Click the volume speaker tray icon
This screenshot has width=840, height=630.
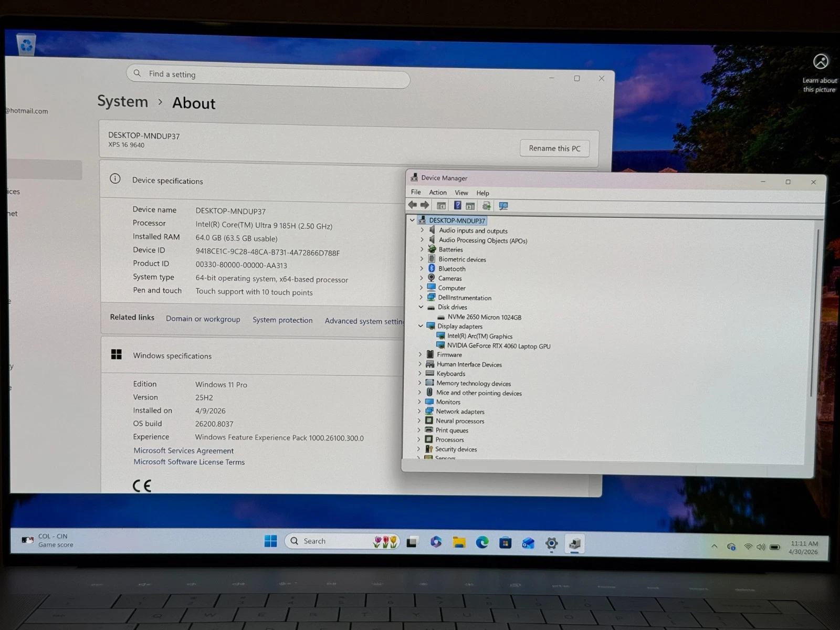pyautogui.click(x=761, y=547)
